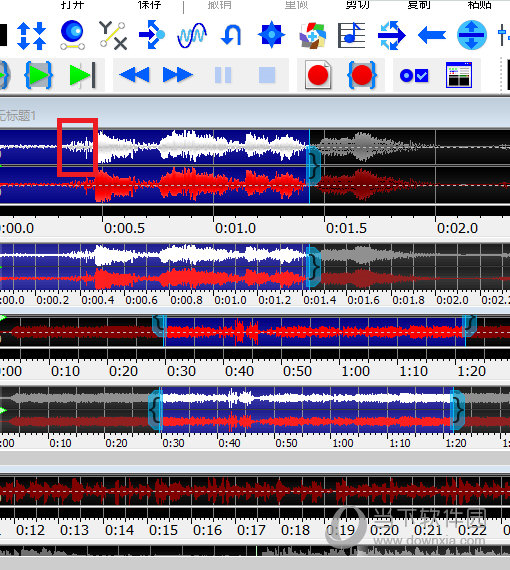Screen dimensions: 510x570
Task: Open the blue star-gear effect icon
Action: (271, 35)
